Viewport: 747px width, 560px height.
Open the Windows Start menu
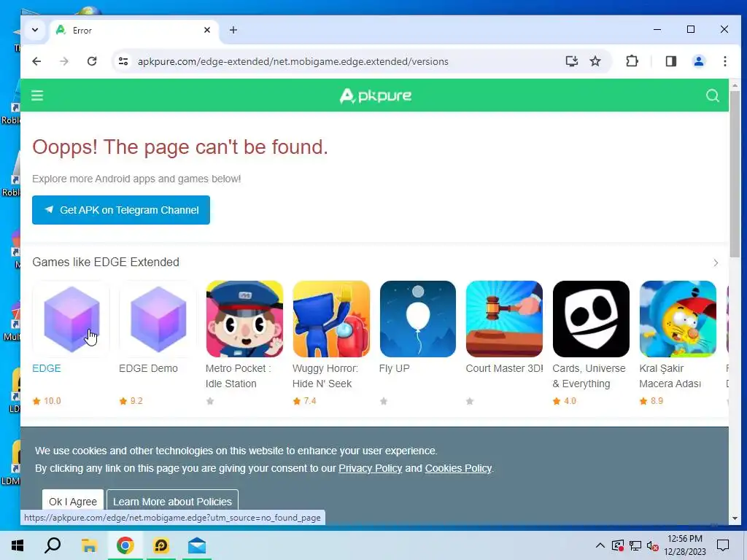click(18, 545)
